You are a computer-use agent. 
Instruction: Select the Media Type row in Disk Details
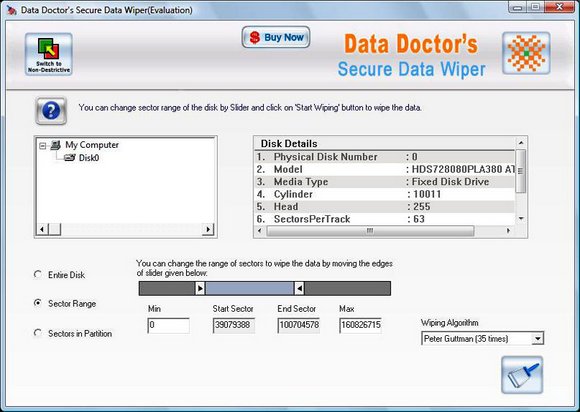[x=385, y=182]
